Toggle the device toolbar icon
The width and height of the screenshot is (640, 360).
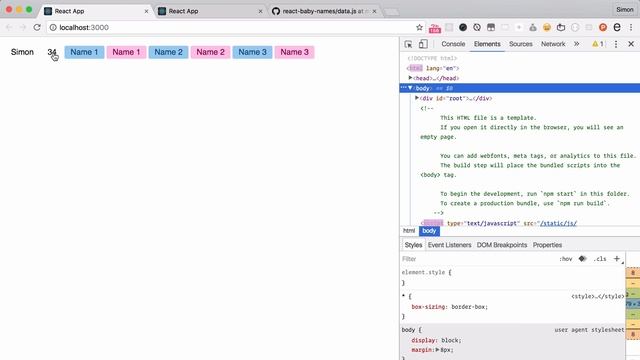[x=423, y=44]
